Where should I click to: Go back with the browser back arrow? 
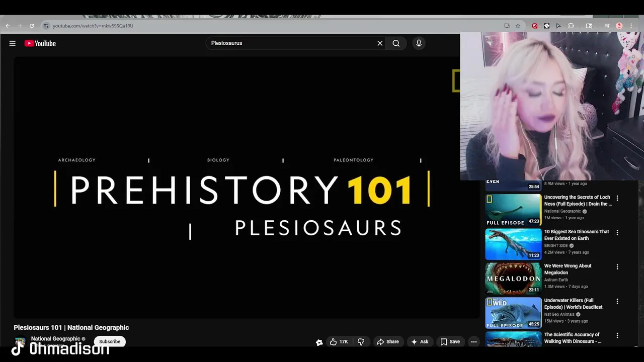click(8, 26)
